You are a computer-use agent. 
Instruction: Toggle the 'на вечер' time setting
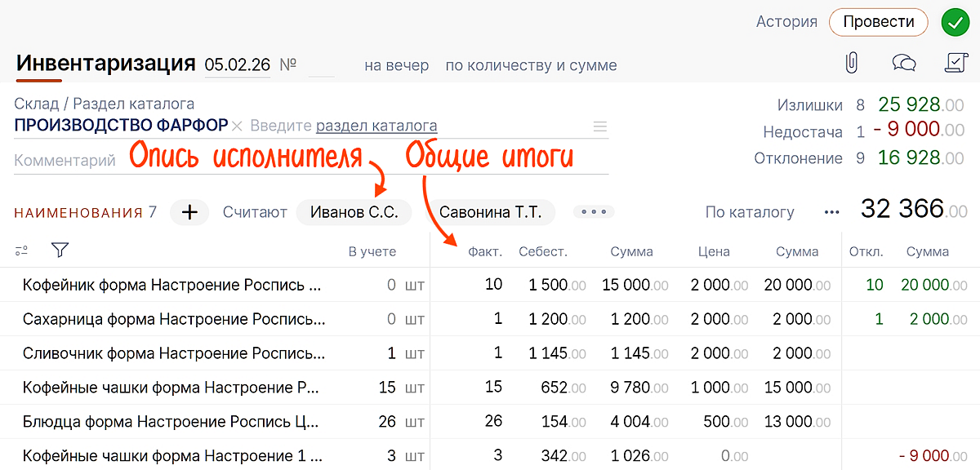396,65
